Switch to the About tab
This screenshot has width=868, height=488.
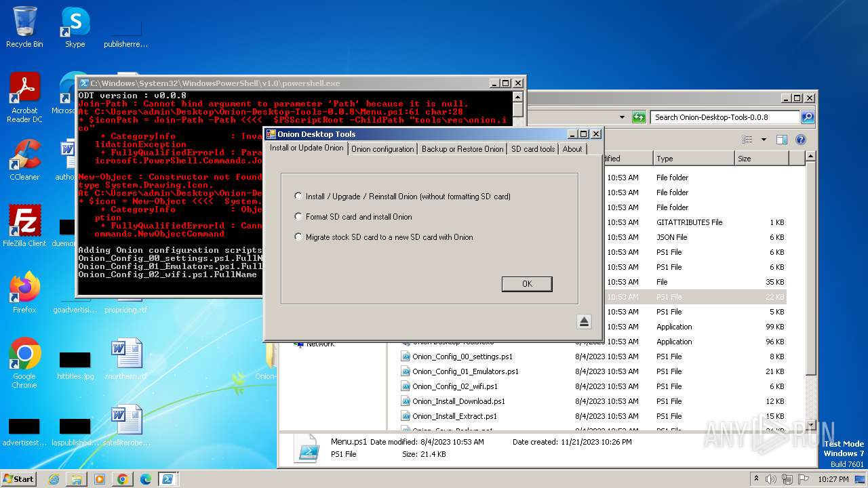[x=572, y=149]
